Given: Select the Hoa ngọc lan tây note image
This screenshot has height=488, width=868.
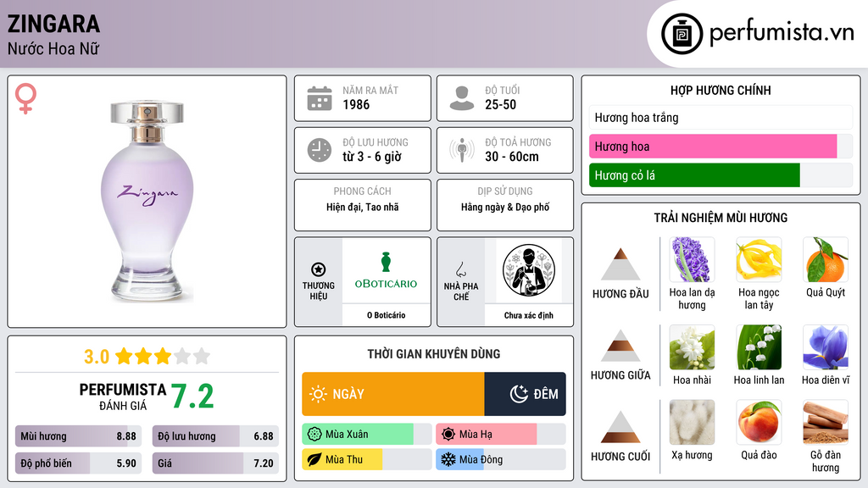Looking at the screenshot, I should [x=759, y=259].
